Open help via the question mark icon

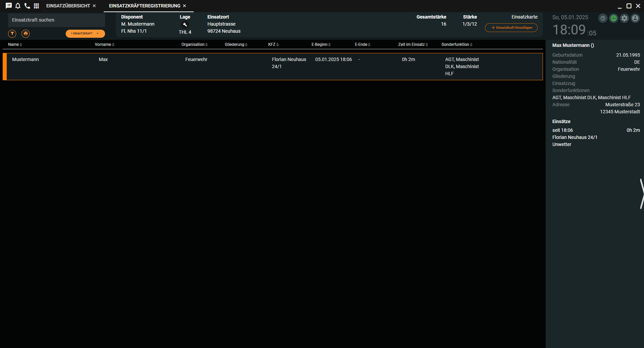click(603, 18)
